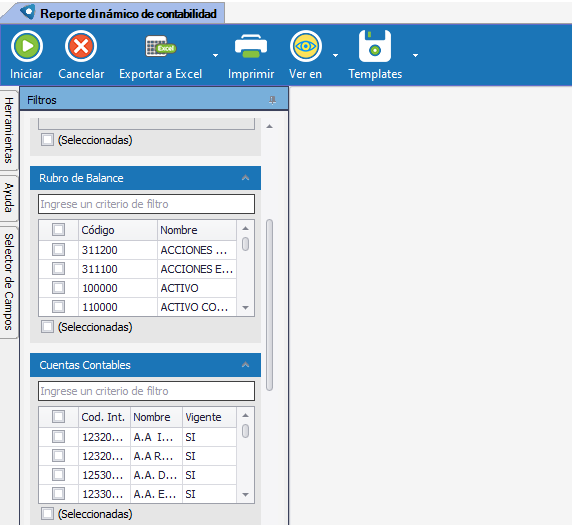Click the Templates save disk icon
Viewport: 572px width, 525px height.
(x=375, y=46)
